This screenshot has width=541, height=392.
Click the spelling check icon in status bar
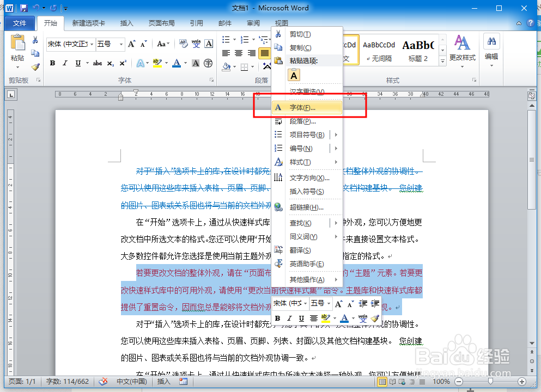pyautogui.click(x=102, y=382)
